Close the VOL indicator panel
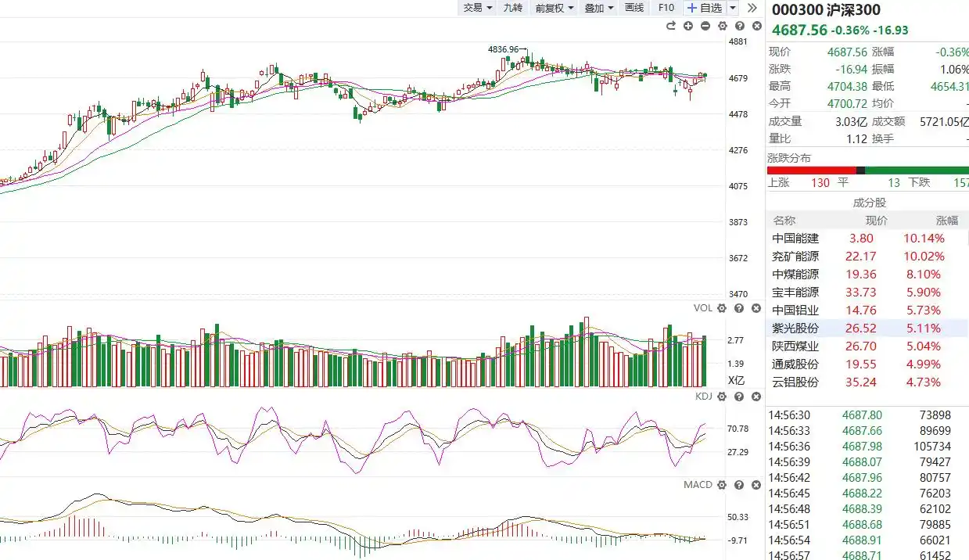This screenshot has height=560, width=969. pos(756,308)
